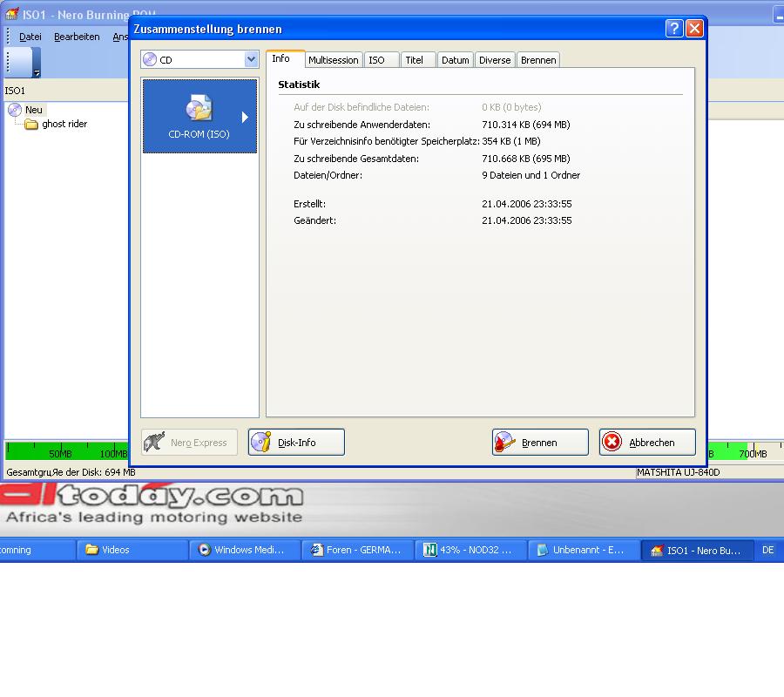Click the ISO1 - Nero Bu... taskbar button
The width and height of the screenshot is (784, 697).
tap(697, 550)
